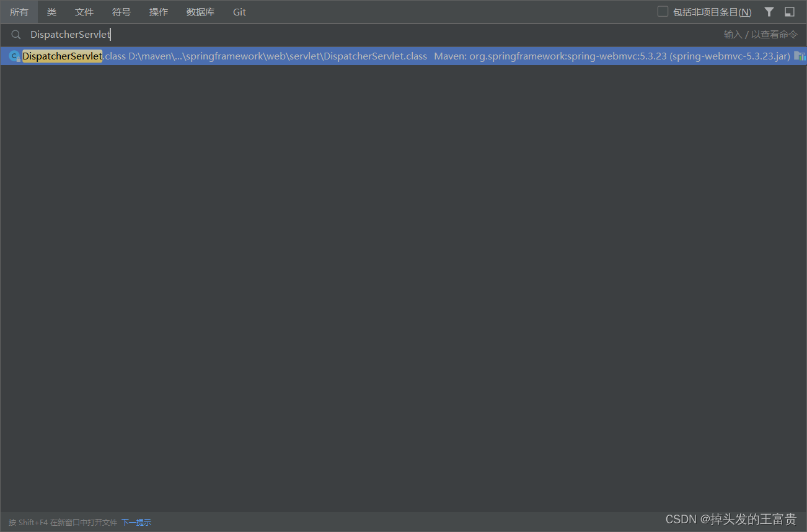Click the open in find tool window icon
The image size is (807, 532).
[x=790, y=12]
